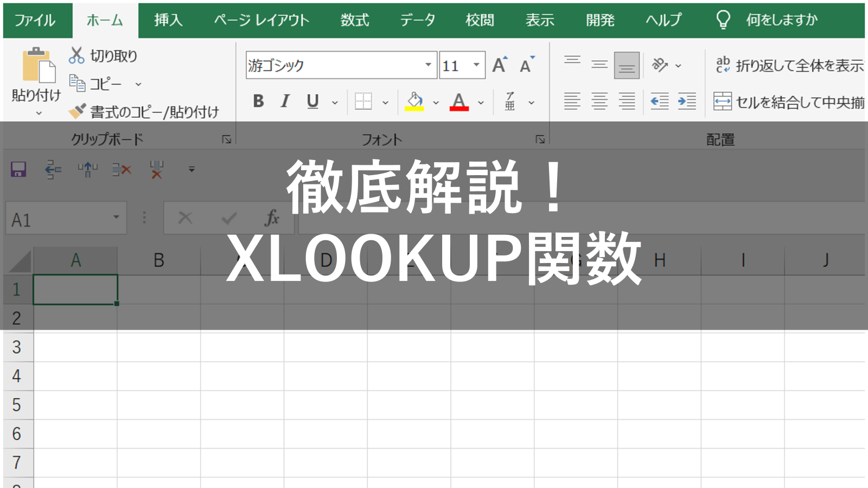Switch to the 数式 tab

coord(355,20)
